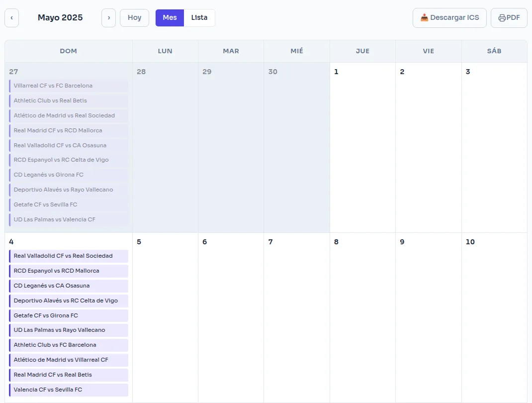Open Athletic Club vs Real Betis event

[69, 101]
